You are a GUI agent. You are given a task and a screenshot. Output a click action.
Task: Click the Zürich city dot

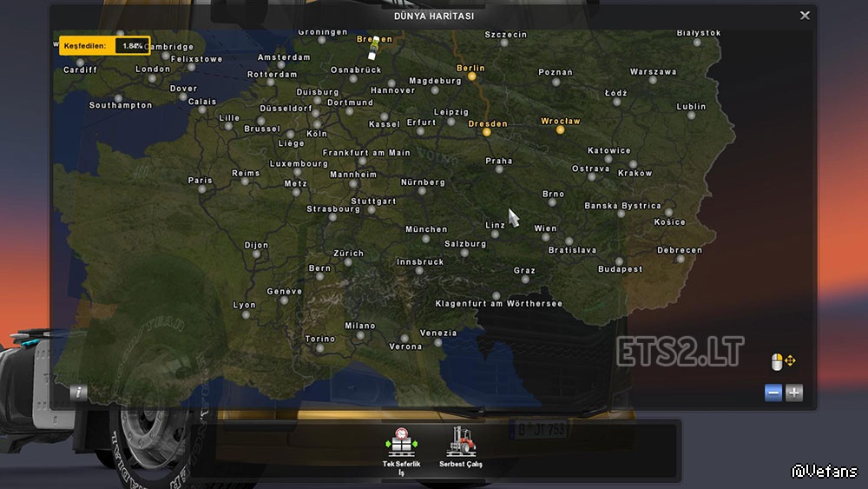[x=348, y=262]
